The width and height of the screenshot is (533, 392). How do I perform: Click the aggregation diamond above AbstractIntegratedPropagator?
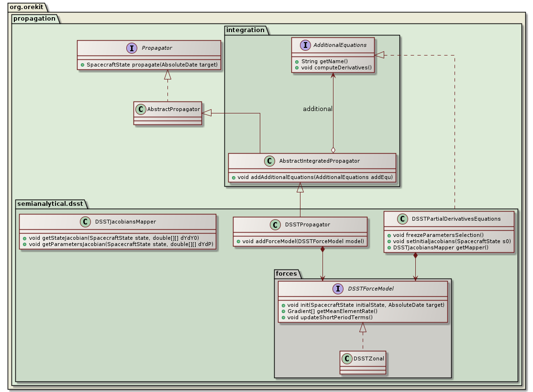point(333,150)
